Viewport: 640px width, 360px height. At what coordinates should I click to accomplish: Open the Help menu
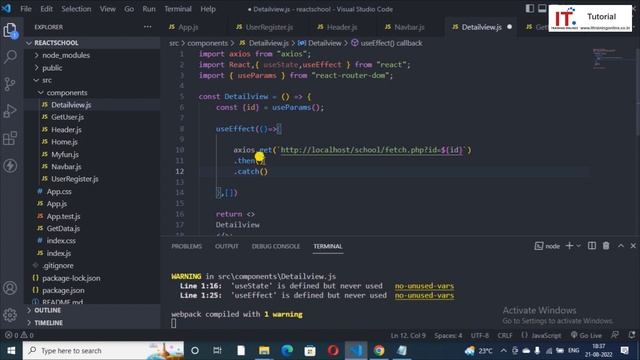click(x=208, y=9)
